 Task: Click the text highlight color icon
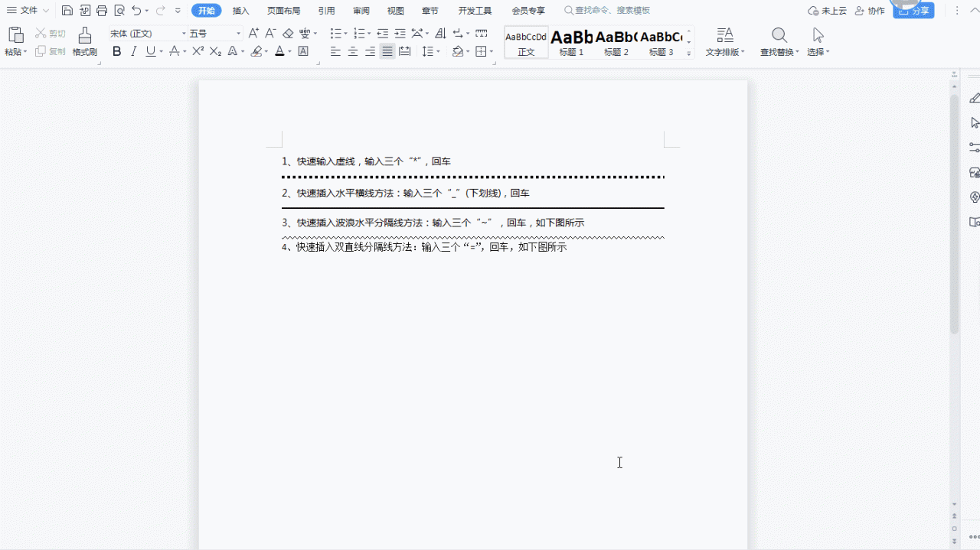256,51
